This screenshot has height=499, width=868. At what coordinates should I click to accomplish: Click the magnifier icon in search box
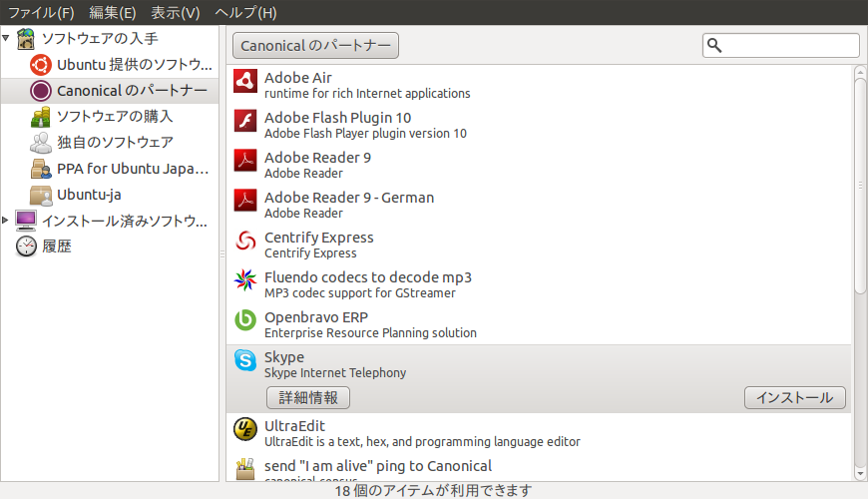(x=714, y=46)
